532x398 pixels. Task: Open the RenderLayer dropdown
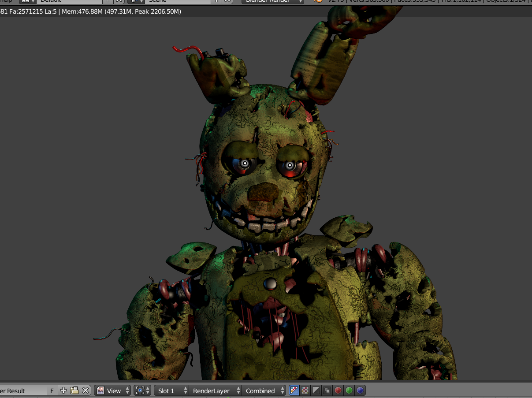pos(216,391)
